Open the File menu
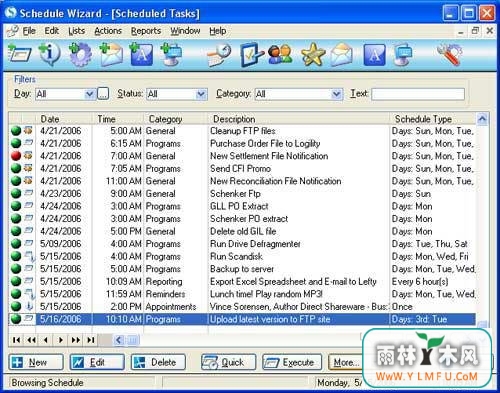The image size is (500, 393). [x=29, y=31]
